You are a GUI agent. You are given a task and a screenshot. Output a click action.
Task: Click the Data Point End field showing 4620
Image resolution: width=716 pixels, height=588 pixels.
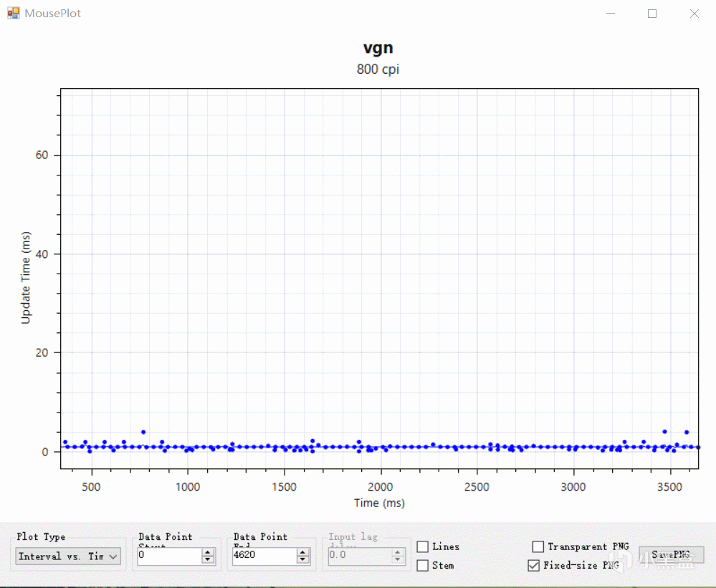click(264, 556)
